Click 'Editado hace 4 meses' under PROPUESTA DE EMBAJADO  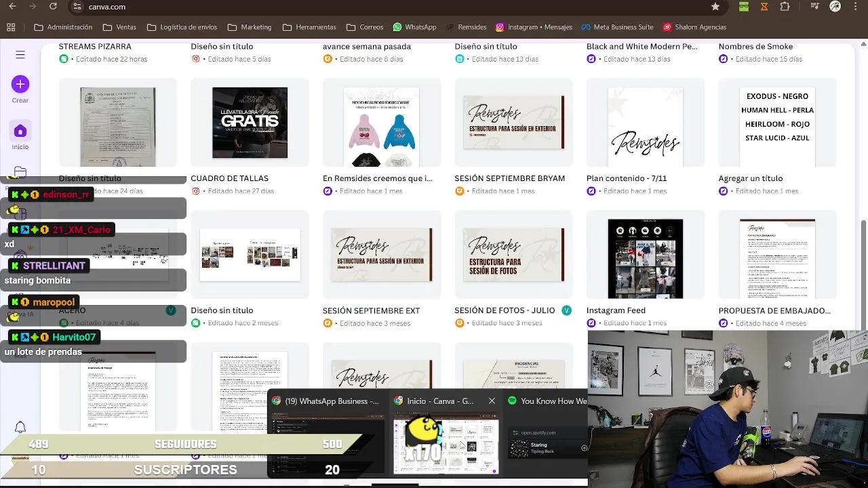click(x=770, y=323)
